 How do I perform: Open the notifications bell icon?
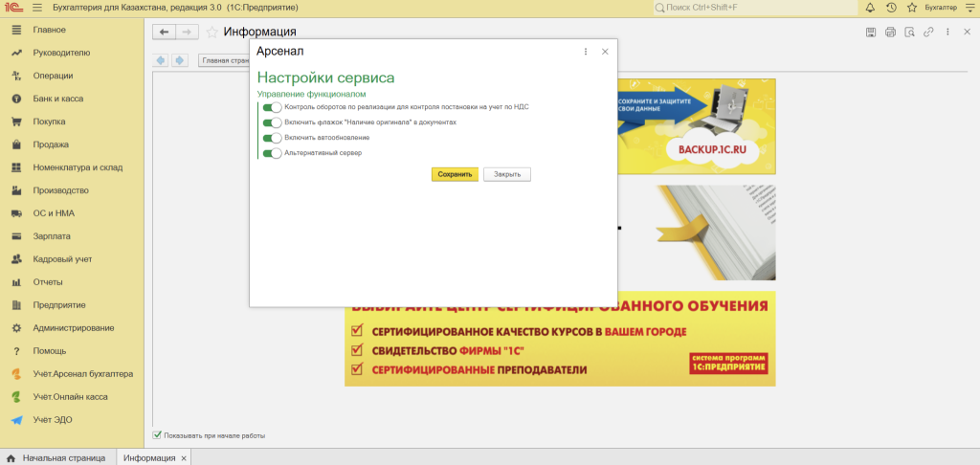870,8
